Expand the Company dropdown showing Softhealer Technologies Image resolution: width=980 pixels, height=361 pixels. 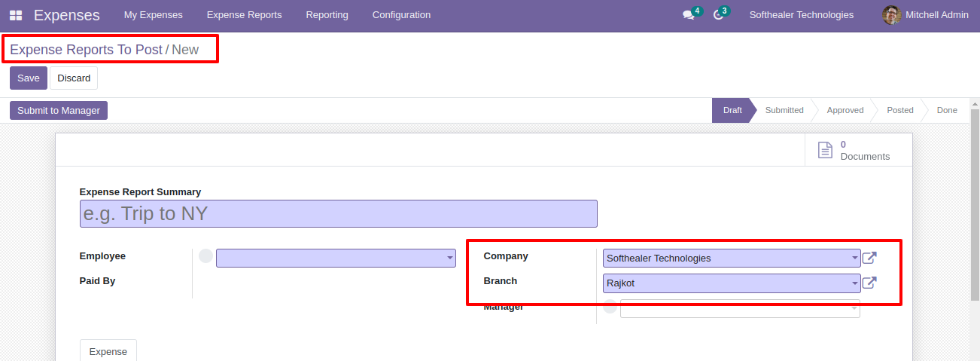click(732, 259)
